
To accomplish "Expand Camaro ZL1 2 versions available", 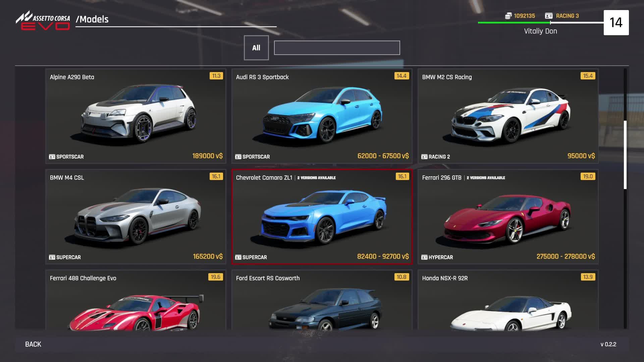I will (x=316, y=178).
